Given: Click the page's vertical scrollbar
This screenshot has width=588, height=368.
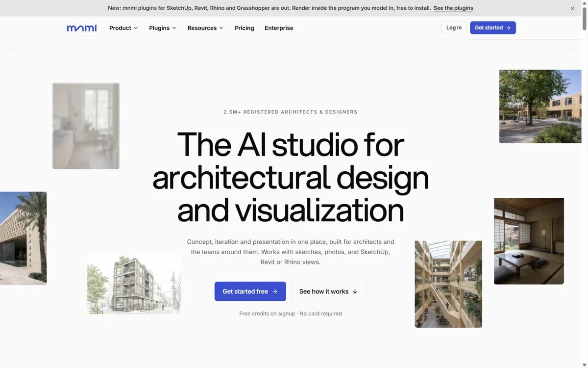Looking at the screenshot, I should coord(585,20).
